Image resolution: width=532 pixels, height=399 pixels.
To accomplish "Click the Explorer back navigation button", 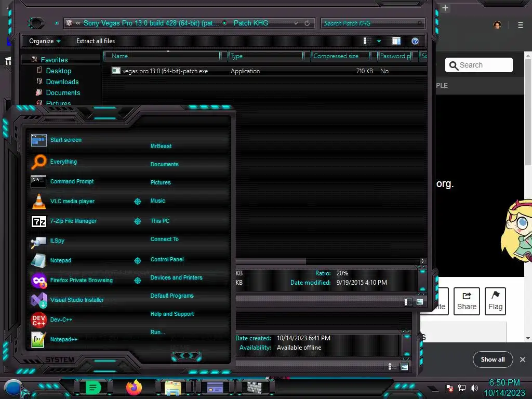I will point(36,23).
